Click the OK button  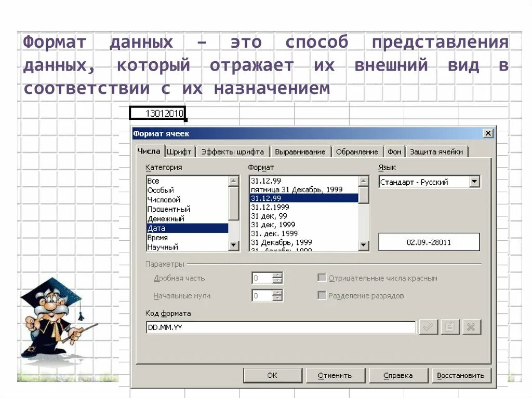272,375
